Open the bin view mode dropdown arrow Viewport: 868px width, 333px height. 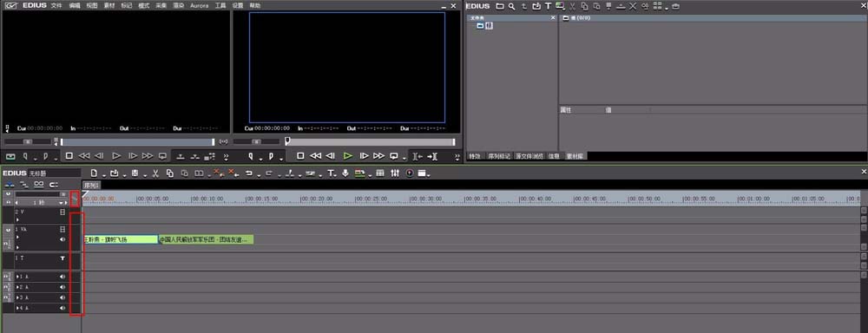point(667,8)
